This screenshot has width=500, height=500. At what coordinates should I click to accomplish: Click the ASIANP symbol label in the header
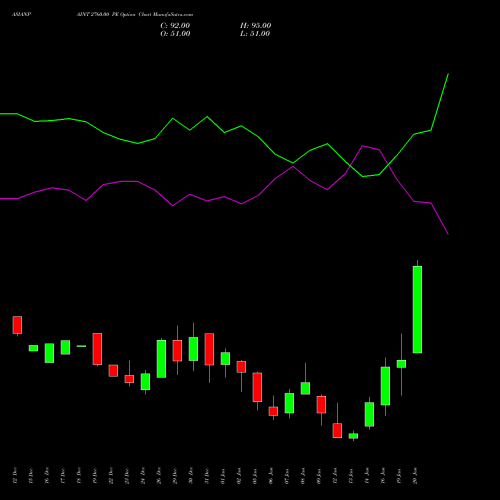pos(22,15)
